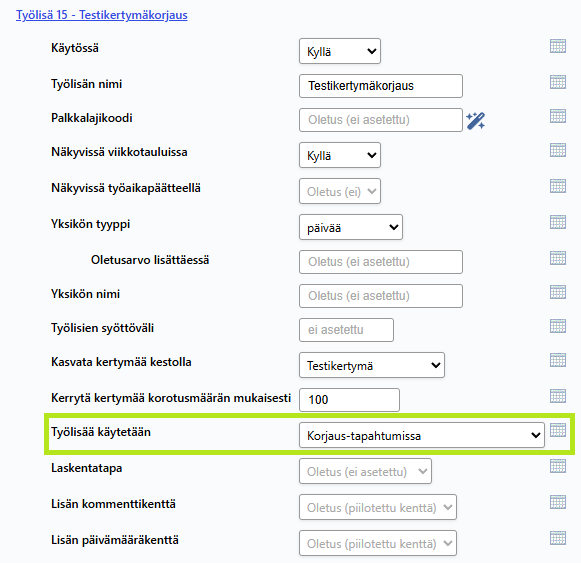Open the Lisän kommenttikenttä dropdown

pos(378,507)
